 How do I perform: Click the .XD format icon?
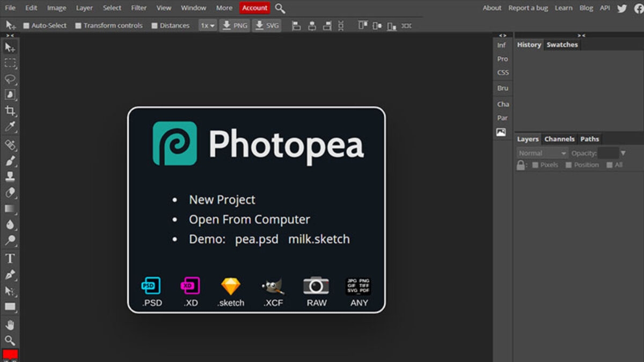[x=190, y=286]
